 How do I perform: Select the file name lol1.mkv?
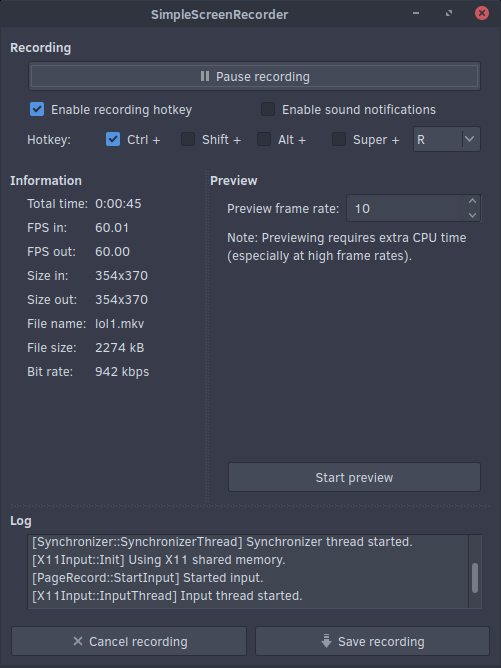[119, 324]
